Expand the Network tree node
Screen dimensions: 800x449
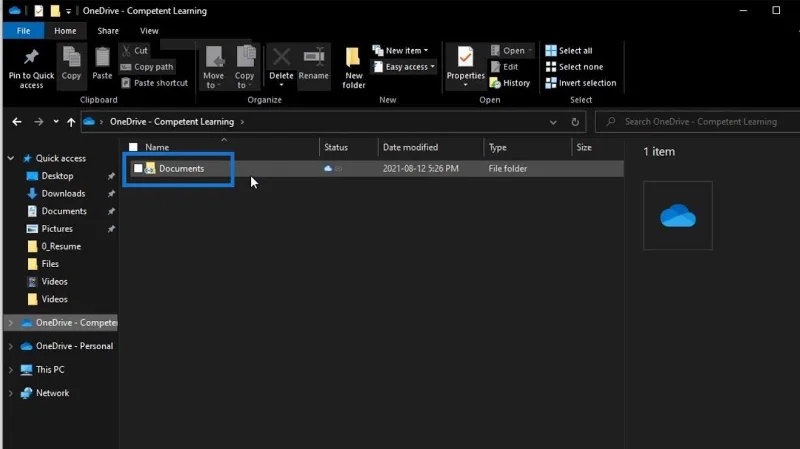(11, 393)
